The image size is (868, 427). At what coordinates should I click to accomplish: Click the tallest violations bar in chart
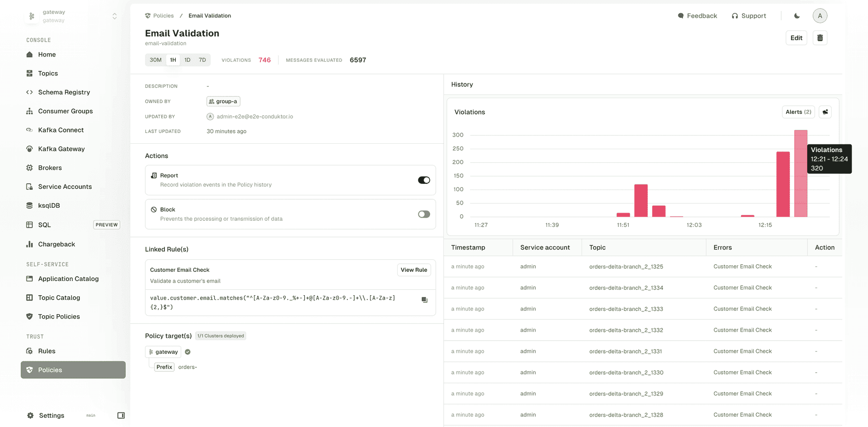click(x=800, y=174)
